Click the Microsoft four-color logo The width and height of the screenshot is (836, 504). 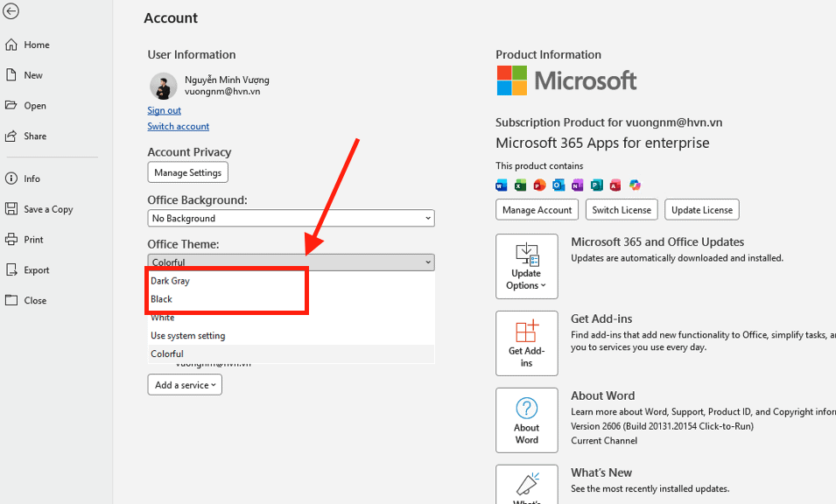click(x=512, y=80)
